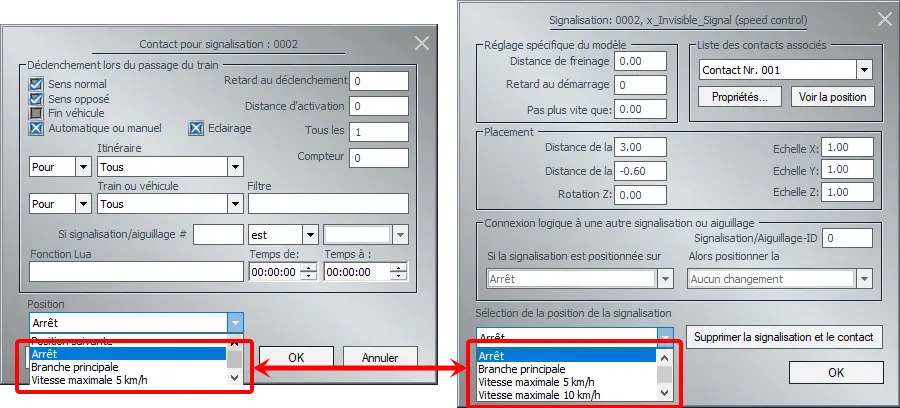The width and height of the screenshot is (900, 408).
Task: Select Arrêt in the Contact Position list
Action: (128, 354)
